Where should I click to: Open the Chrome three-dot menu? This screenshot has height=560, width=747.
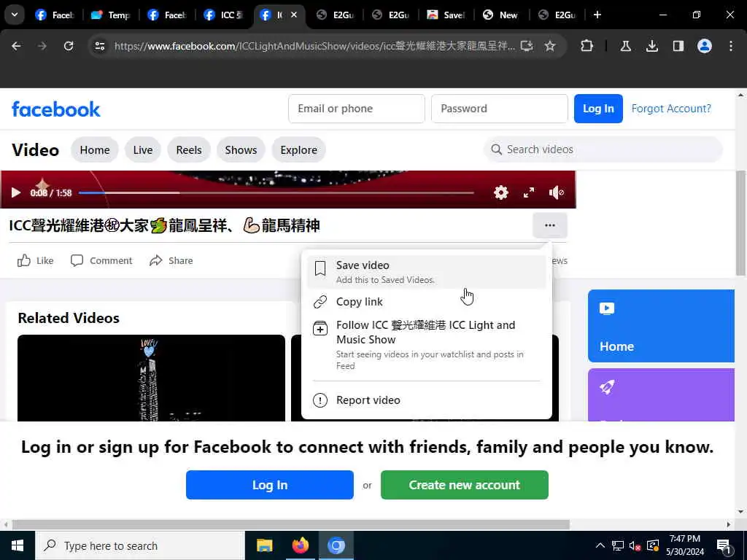point(731,46)
